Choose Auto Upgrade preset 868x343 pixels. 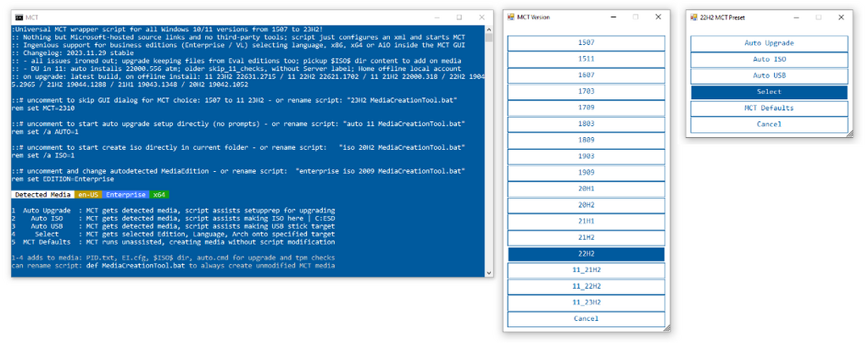770,43
